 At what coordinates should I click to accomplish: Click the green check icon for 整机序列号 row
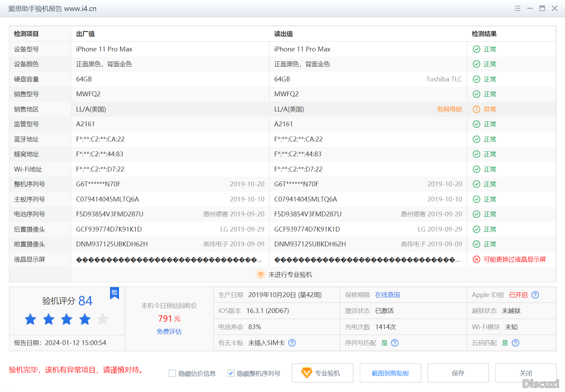click(476, 184)
